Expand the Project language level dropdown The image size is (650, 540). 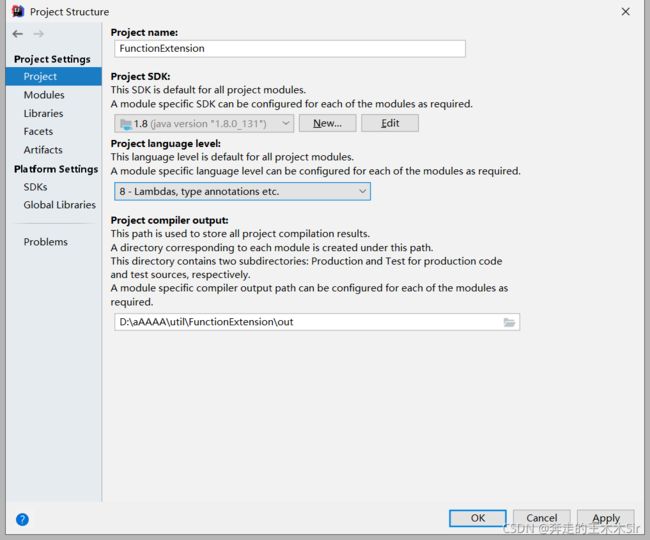243,191
